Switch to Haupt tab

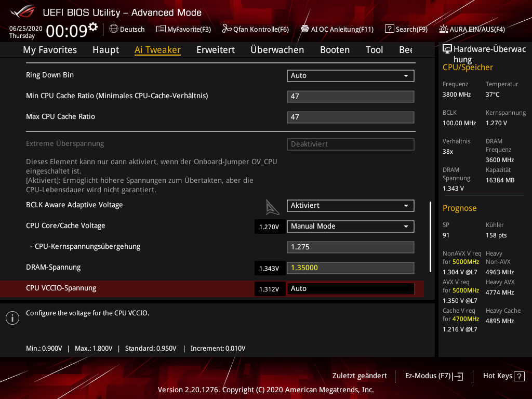tap(106, 50)
